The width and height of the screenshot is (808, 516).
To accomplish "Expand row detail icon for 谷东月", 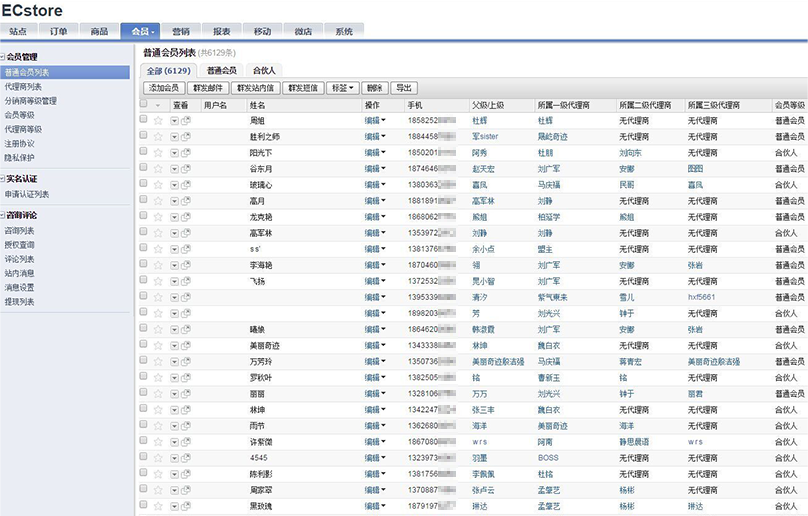I will 174,169.
